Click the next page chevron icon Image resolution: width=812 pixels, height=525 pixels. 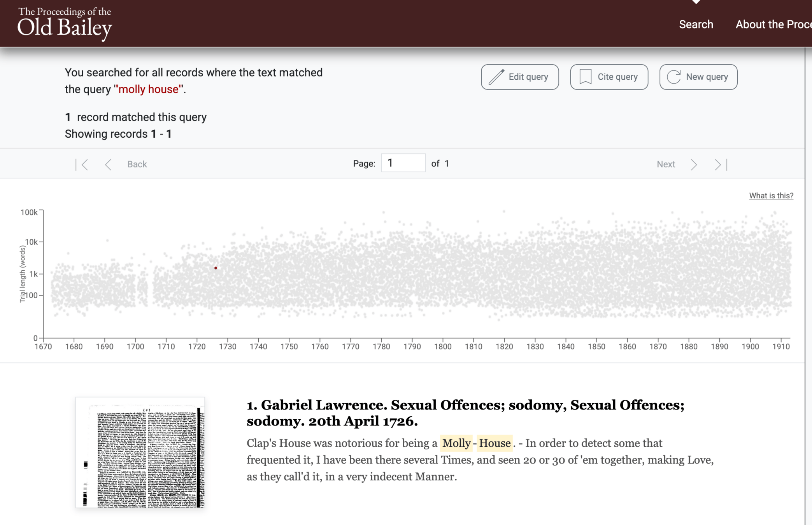pyautogui.click(x=694, y=164)
